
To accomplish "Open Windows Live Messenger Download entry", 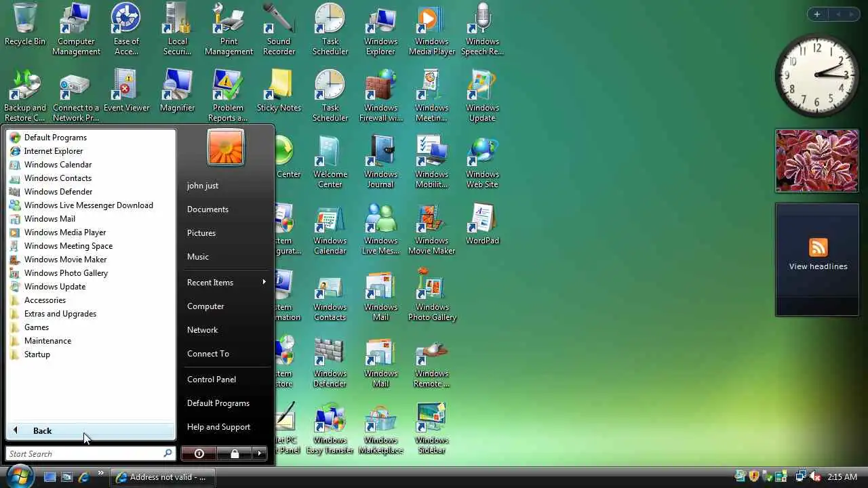I will pos(91,205).
